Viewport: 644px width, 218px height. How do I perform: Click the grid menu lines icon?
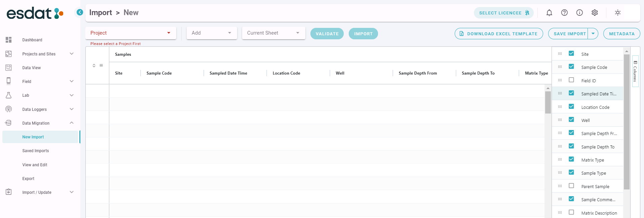101,66
